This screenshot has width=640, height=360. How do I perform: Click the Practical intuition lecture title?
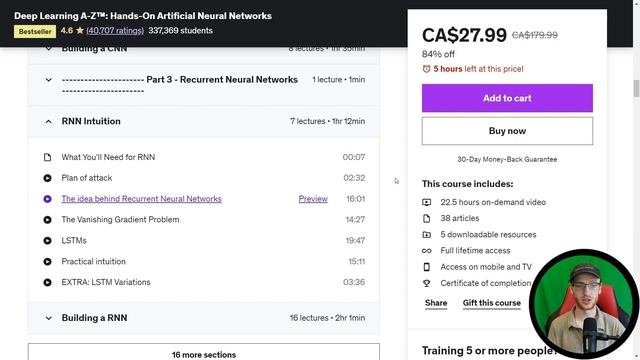[x=93, y=261]
